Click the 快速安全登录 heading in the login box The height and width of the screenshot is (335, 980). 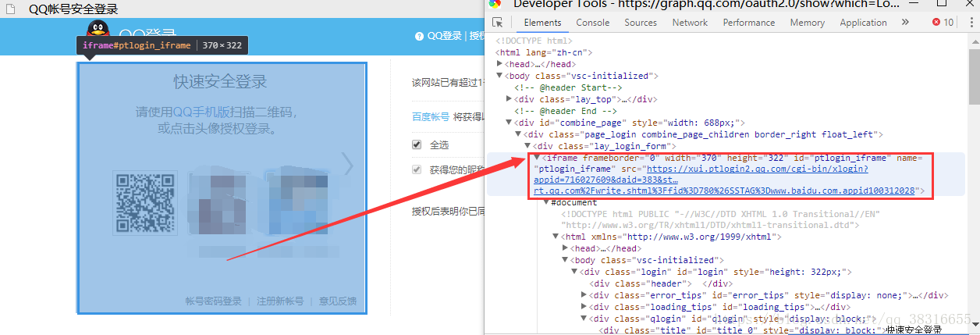[220, 82]
